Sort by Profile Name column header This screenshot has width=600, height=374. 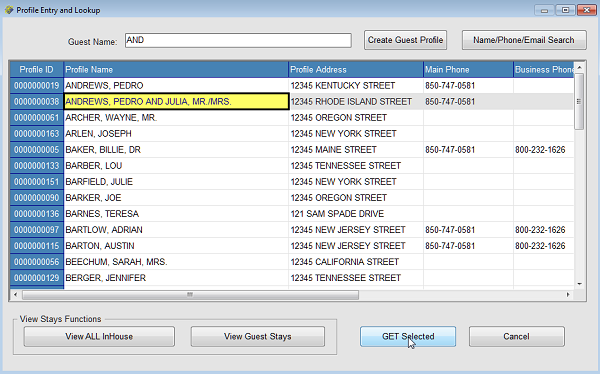click(x=176, y=70)
